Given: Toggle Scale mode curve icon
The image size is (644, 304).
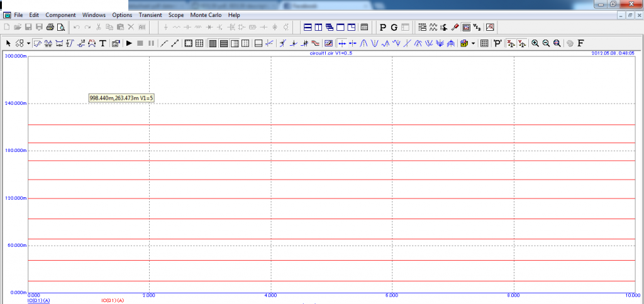Looking at the screenshot, I should point(37,43).
